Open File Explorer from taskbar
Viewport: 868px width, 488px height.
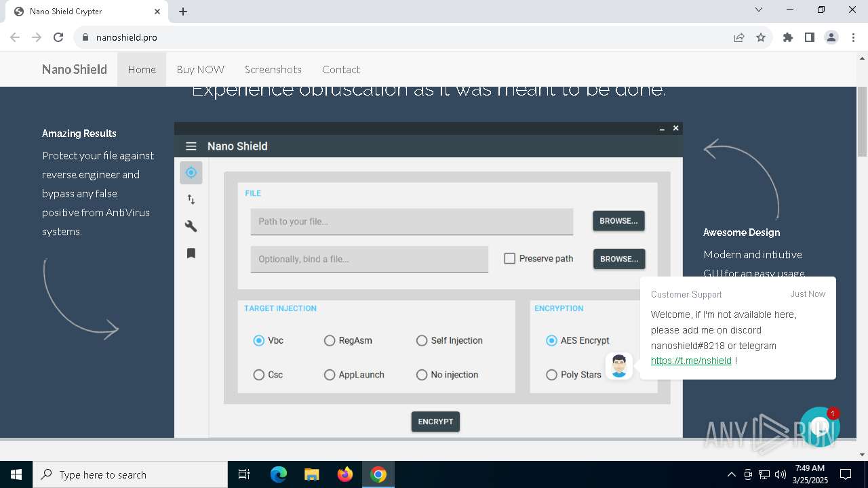[x=312, y=474]
